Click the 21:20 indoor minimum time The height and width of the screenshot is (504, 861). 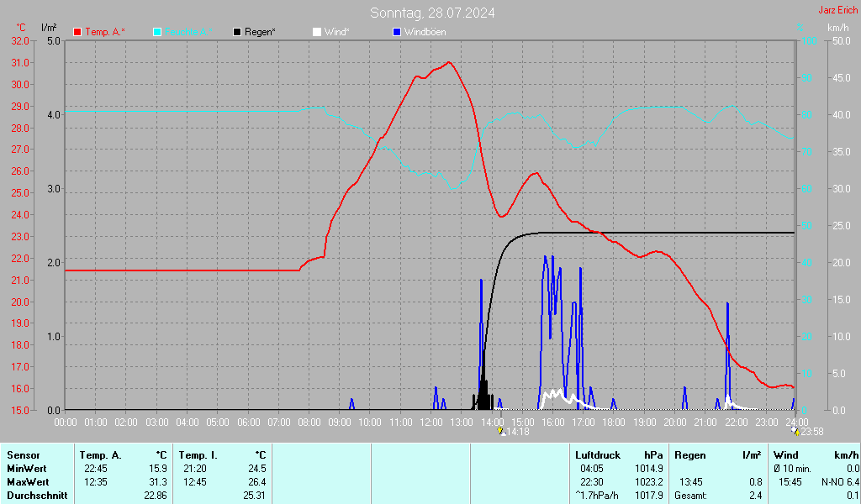(195, 469)
